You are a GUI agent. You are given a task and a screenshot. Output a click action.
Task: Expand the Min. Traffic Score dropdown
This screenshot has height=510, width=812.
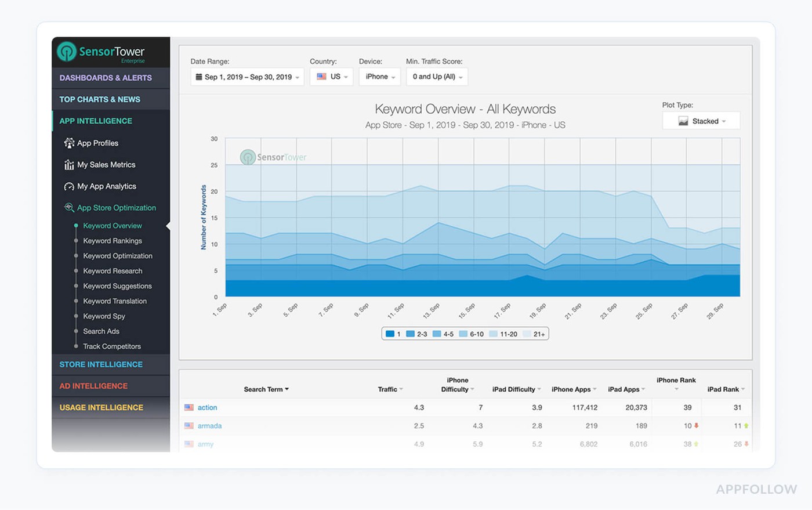437,77
